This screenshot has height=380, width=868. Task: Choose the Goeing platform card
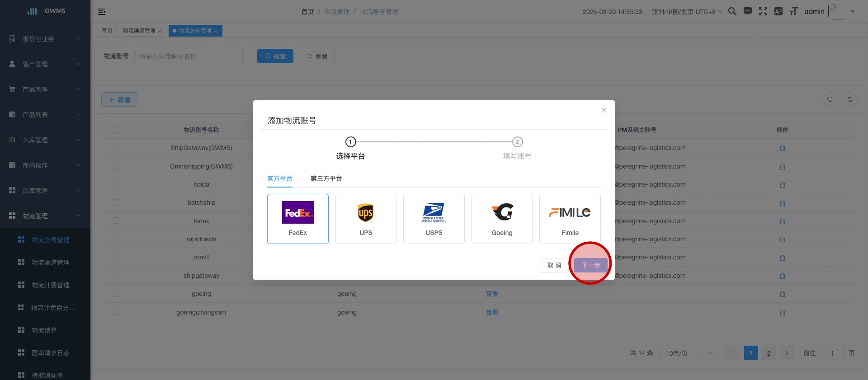(x=502, y=219)
